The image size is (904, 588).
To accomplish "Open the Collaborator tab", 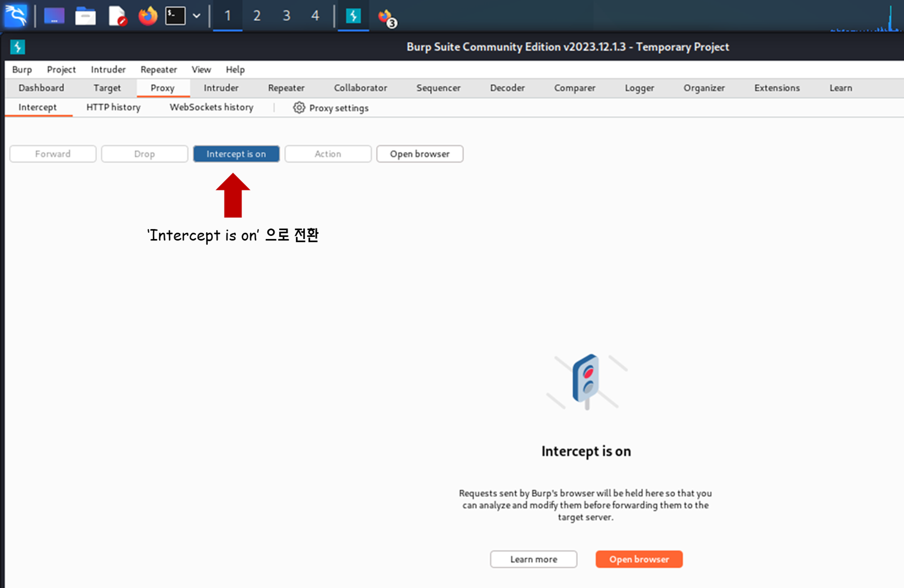I will click(360, 88).
